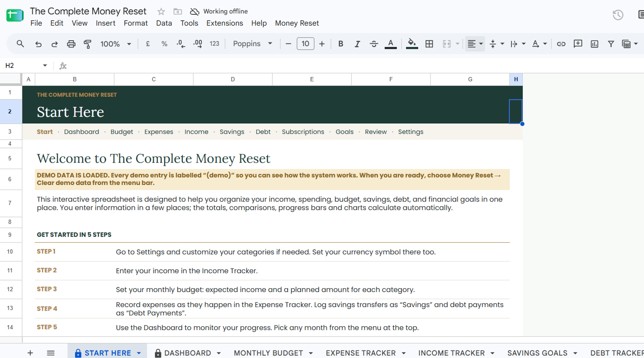Open more number formats 123
Viewport: 644px width, 358px height.
coord(214,44)
